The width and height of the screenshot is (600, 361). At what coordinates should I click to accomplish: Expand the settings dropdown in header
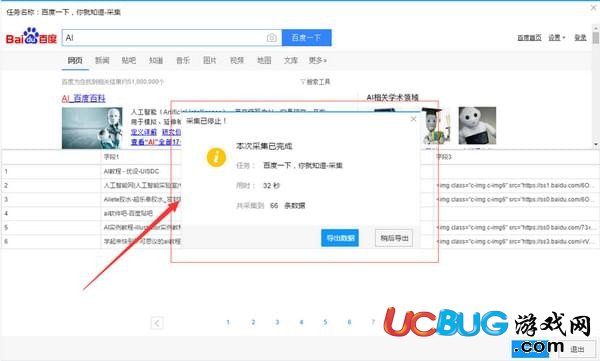pos(557,38)
